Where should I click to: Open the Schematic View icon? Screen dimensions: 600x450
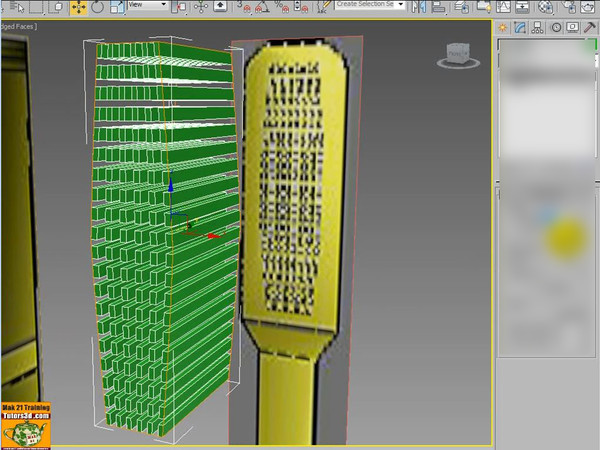click(x=522, y=7)
